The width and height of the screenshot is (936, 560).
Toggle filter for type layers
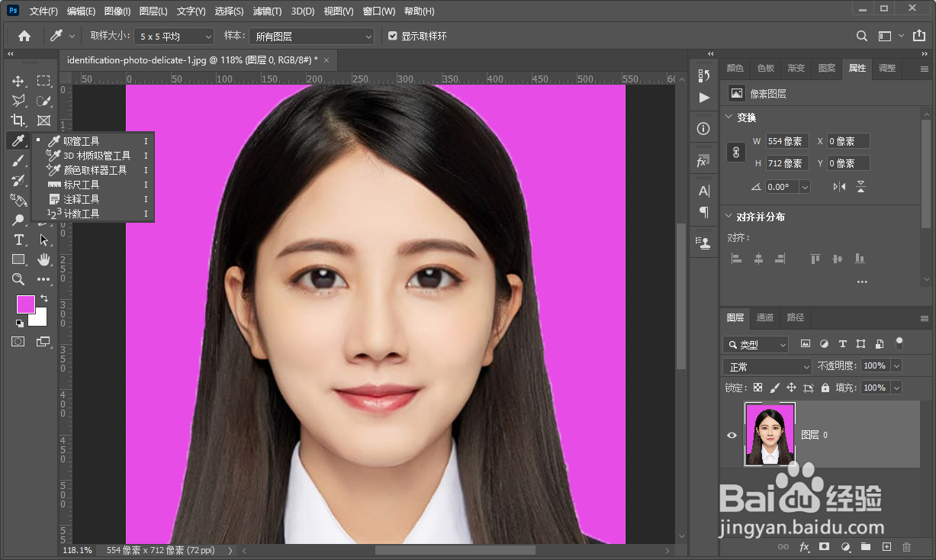(x=843, y=344)
